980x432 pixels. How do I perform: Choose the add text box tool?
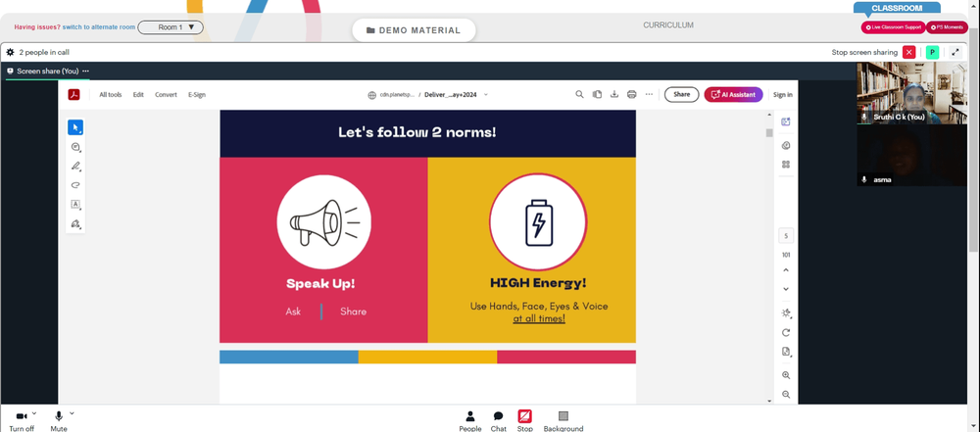coord(75,205)
